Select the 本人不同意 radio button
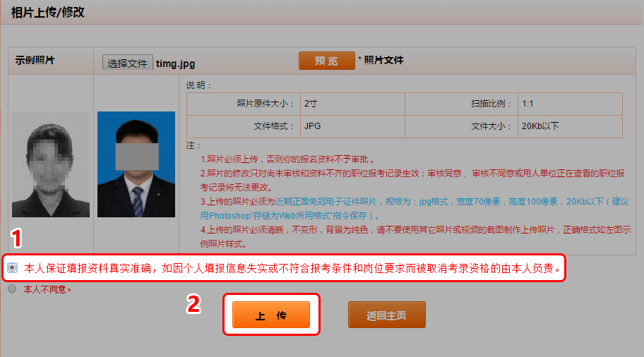The width and height of the screenshot is (644, 357). [13, 289]
